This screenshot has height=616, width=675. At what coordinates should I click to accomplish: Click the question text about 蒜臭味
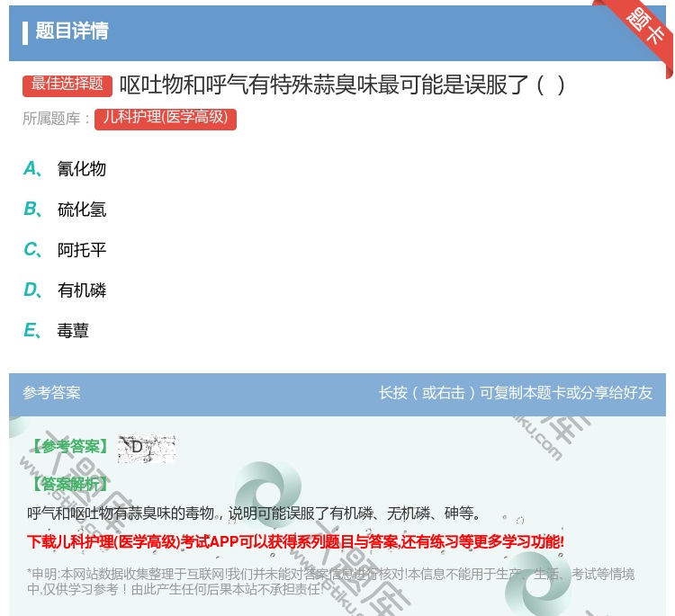(x=342, y=85)
